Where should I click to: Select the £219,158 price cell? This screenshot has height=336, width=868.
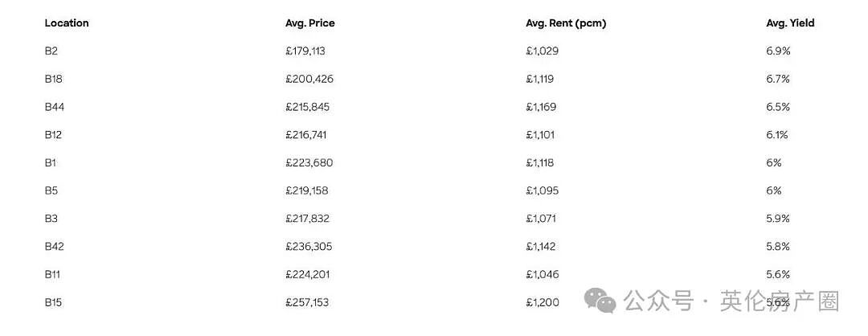coord(307,191)
